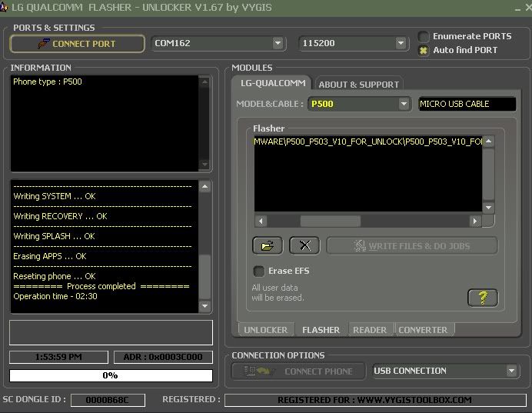Click the Flasher horizontal scrollbar thumb

click(x=330, y=221)
